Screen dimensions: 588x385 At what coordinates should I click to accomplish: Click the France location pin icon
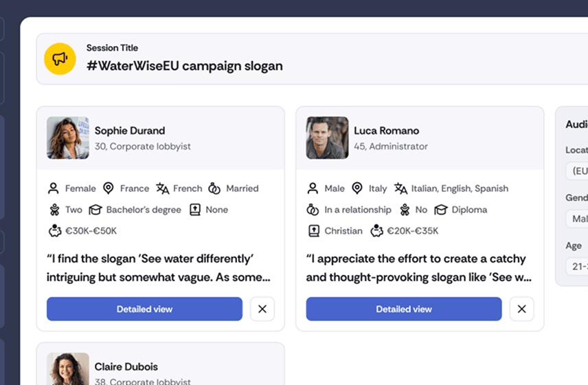click(x=108, y=188)
